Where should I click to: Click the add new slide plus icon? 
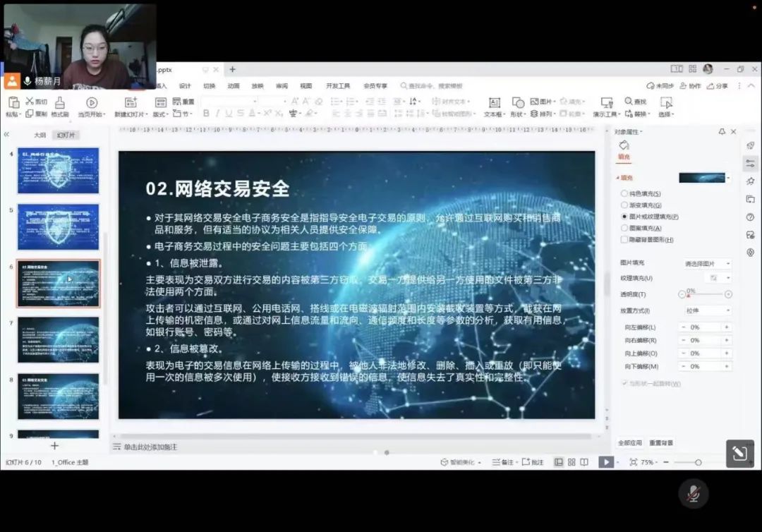[54, 446]
